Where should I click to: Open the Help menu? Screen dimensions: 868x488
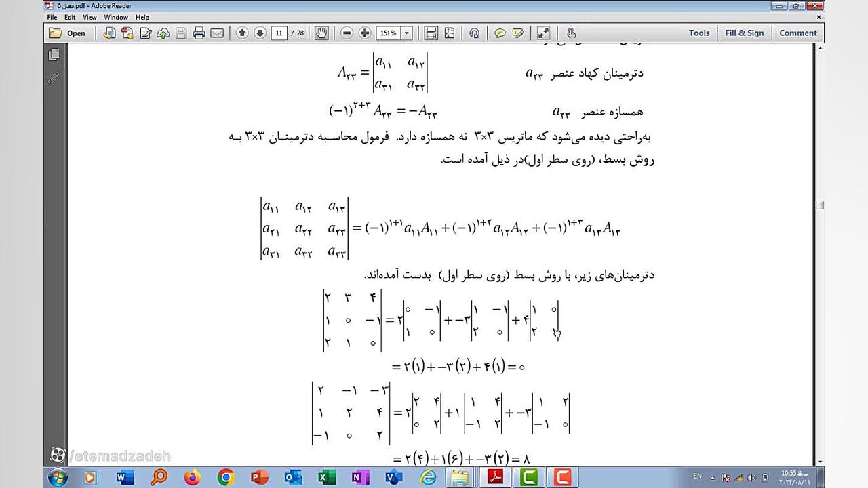click(x=142, y=17)
